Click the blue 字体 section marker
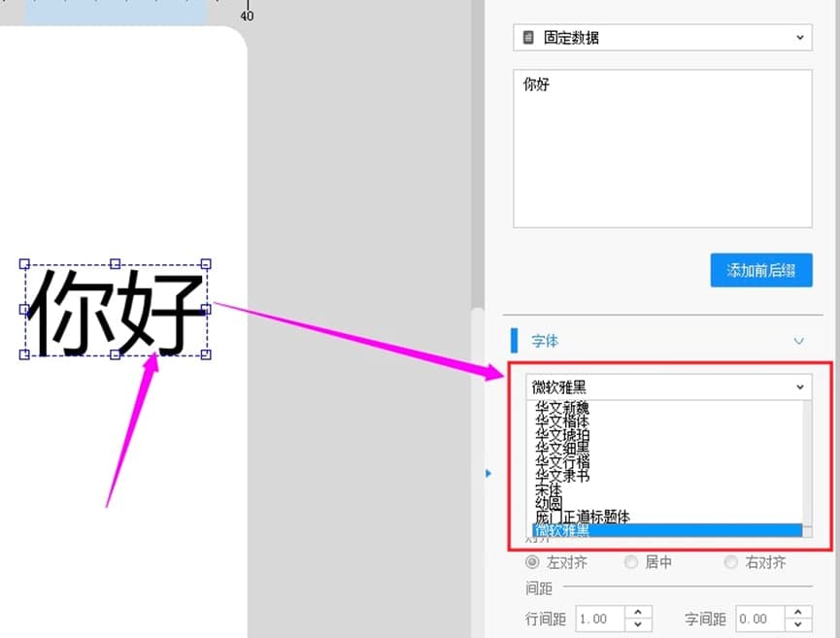The width and height of the screenshot is (840, 638). point(516,341)
